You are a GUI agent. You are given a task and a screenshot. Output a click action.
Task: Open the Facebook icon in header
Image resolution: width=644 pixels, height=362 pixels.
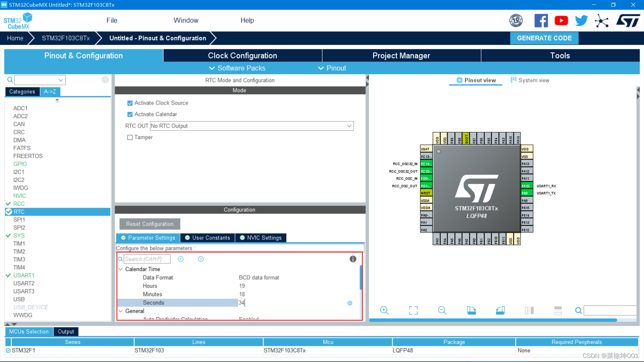541,21
